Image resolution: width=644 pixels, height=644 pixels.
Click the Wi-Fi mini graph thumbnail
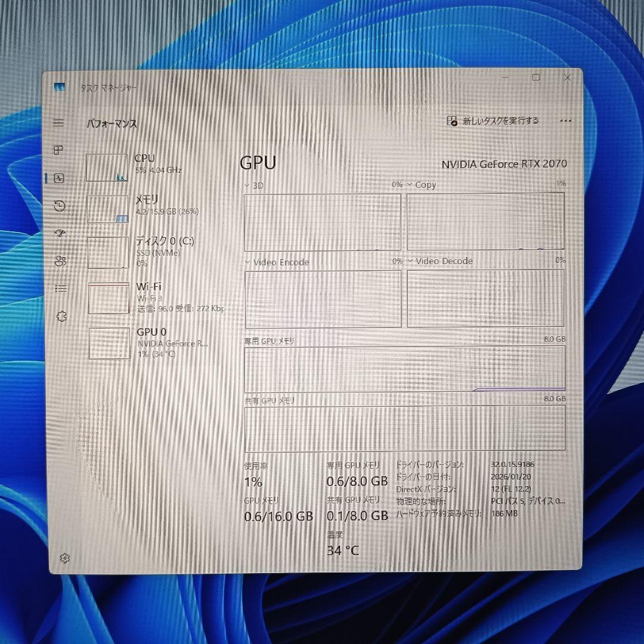(109, 298)
